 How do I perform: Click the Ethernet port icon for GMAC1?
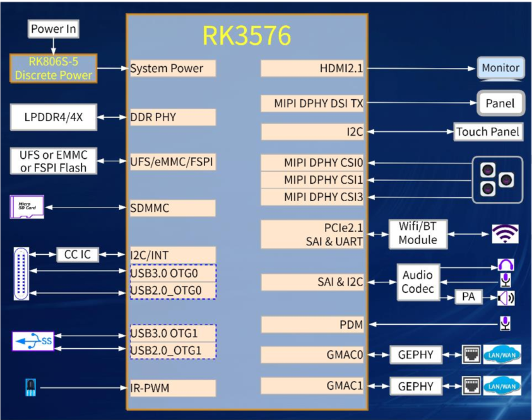coord(471,385)
